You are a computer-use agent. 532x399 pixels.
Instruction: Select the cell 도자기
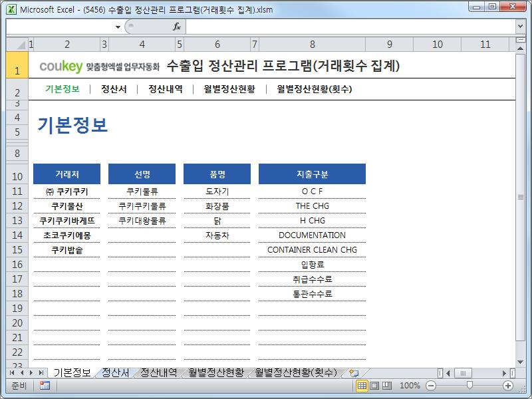pos(217,192)
